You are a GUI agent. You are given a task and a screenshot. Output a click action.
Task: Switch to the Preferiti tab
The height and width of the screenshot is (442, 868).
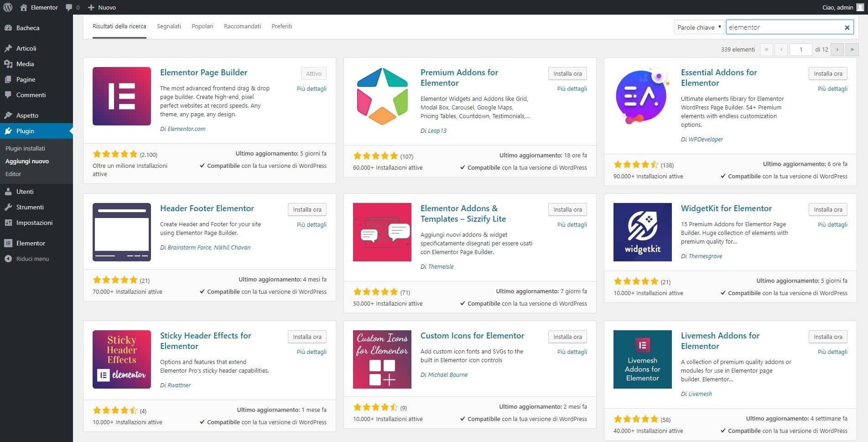click(282, 26)
